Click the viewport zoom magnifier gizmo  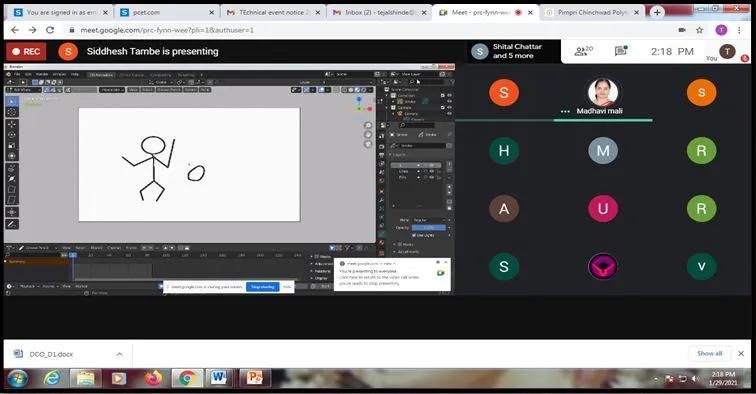tap(368, 125)
